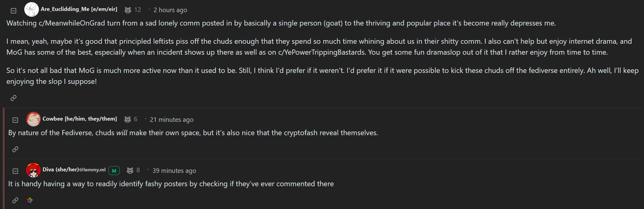644x209 pixels.
Task: Click the green M moderator badge
Action: (114, 171)
